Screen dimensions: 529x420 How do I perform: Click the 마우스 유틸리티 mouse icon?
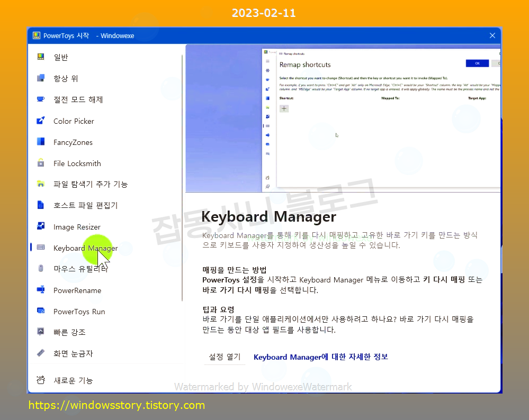[41, 268]
